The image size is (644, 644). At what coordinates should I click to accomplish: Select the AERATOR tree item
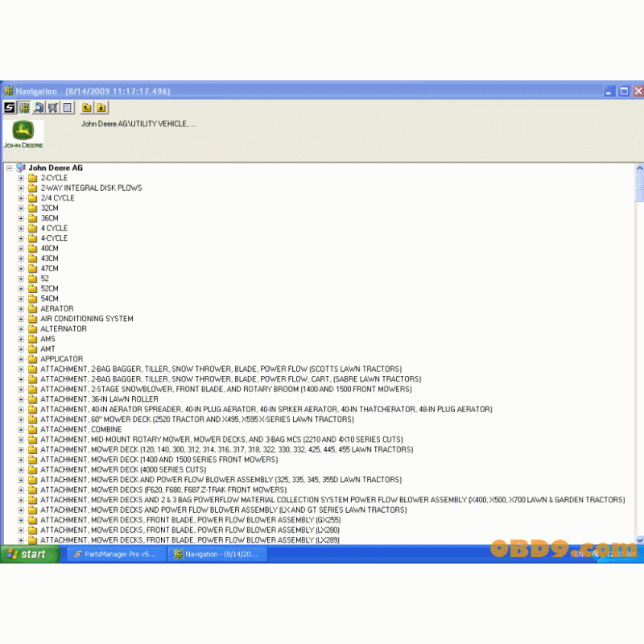click(57, 309)
